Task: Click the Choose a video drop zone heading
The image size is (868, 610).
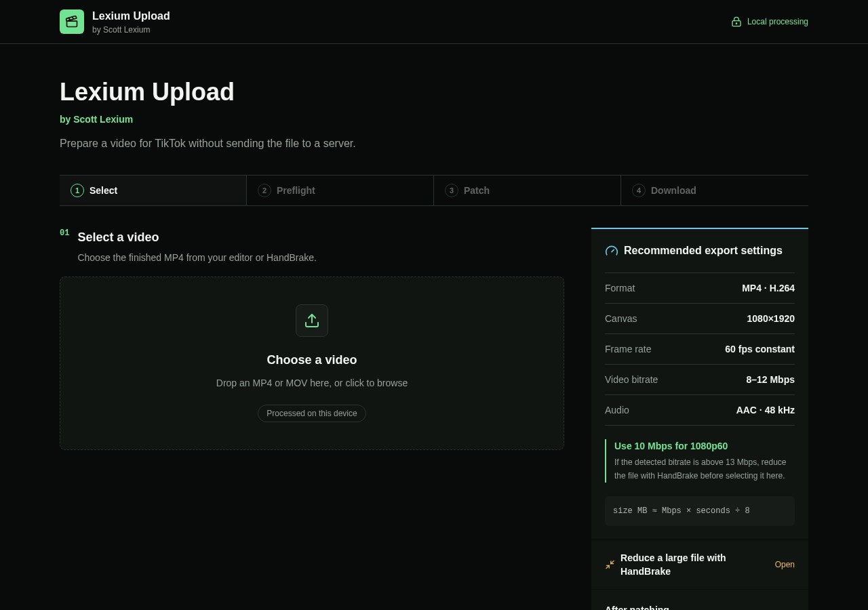Action: point(312,360)
